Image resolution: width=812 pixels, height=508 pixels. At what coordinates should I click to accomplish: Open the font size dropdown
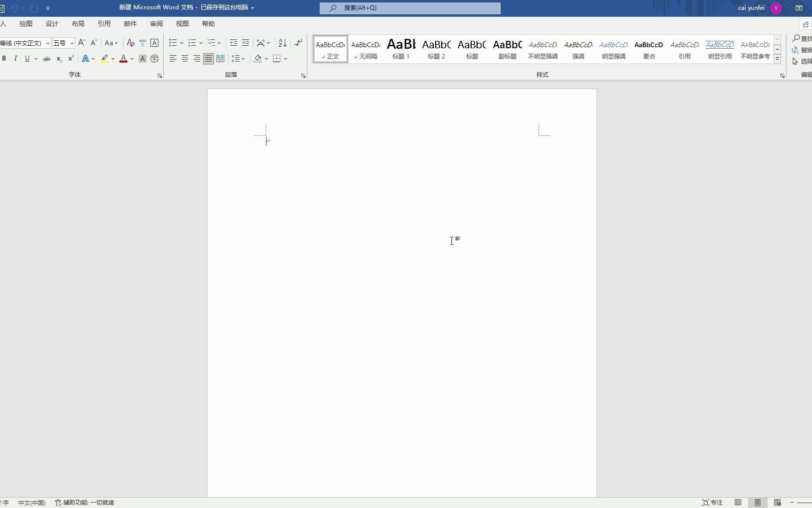(71, 43)
